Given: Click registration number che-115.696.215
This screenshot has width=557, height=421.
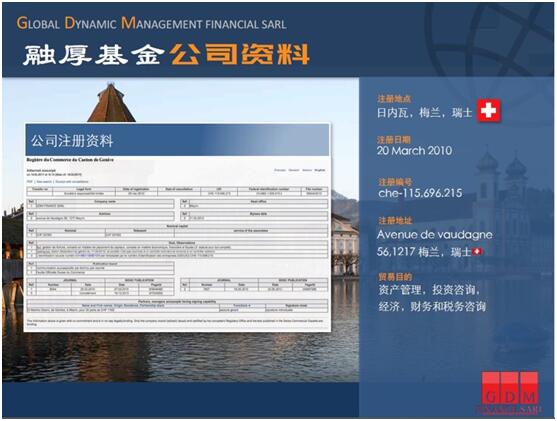Looking at the screenshot, I should click(x=420, y=193).
